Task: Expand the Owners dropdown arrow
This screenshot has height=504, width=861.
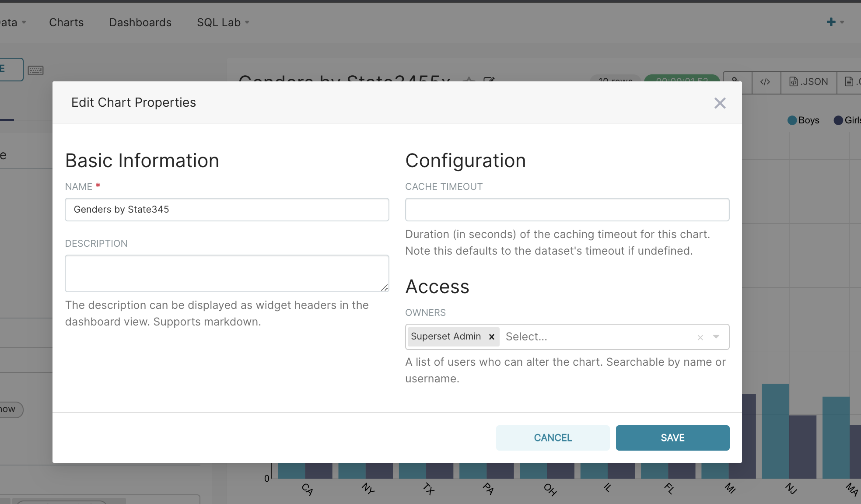Action: tap(716, 336)
